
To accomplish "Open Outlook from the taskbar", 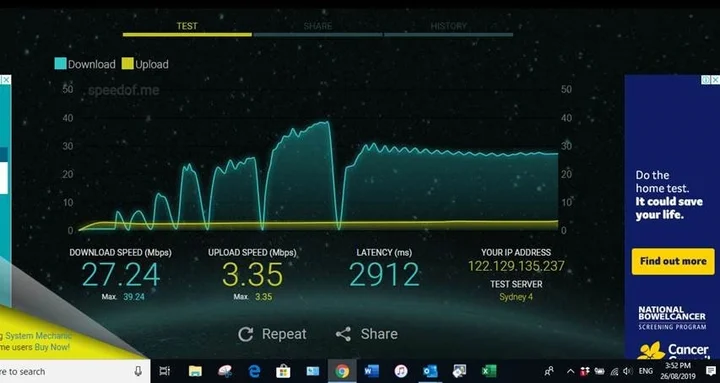I will 430,371.
